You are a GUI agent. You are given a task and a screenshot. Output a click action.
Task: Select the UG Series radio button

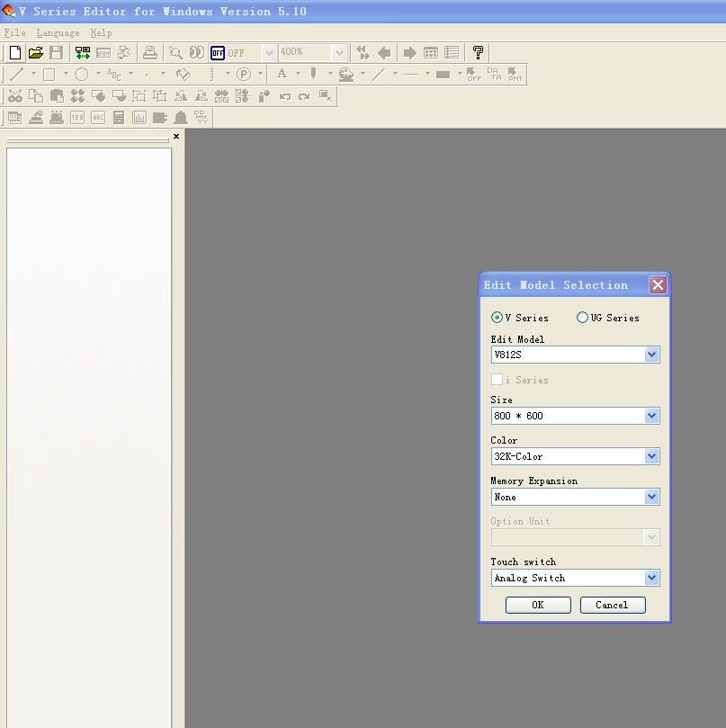click(583, 318)
